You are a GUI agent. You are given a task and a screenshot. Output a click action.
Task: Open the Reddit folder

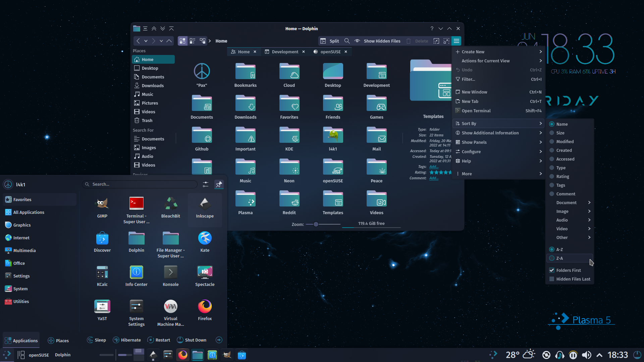pyautogui.click(x=289, y=203)
